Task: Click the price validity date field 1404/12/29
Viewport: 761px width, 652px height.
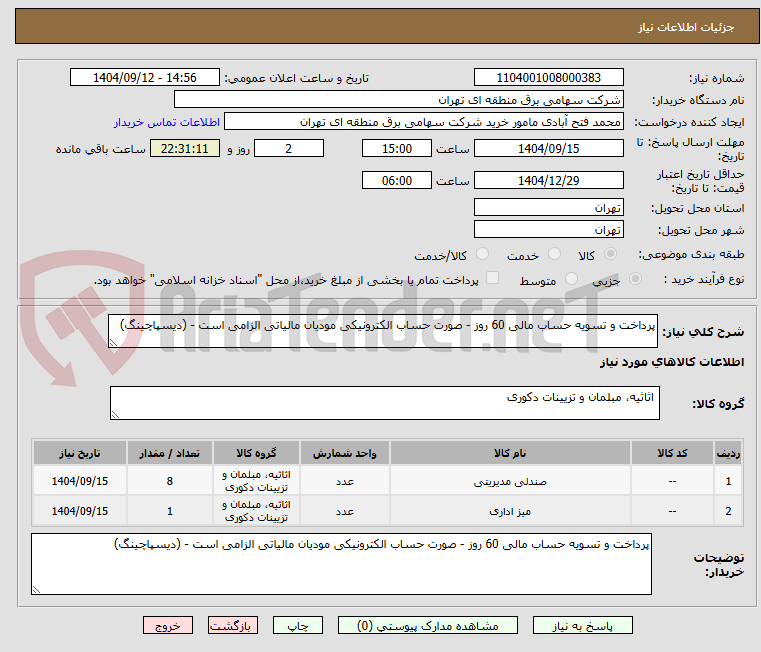Action: click(548, 181)
